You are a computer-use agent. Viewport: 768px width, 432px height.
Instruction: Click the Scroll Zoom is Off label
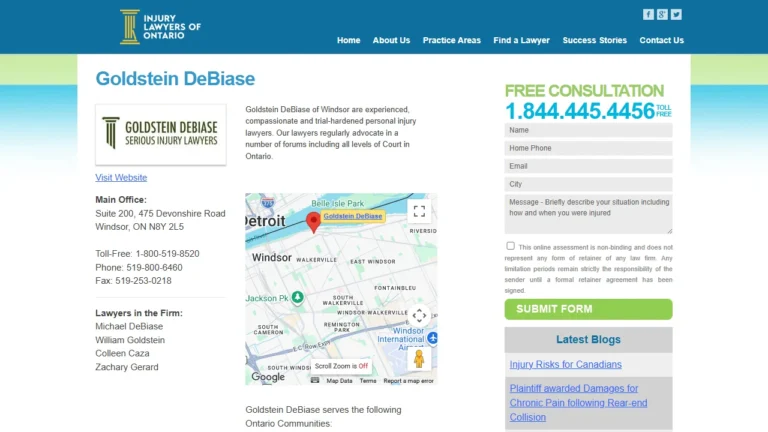[x=341, y=366]
